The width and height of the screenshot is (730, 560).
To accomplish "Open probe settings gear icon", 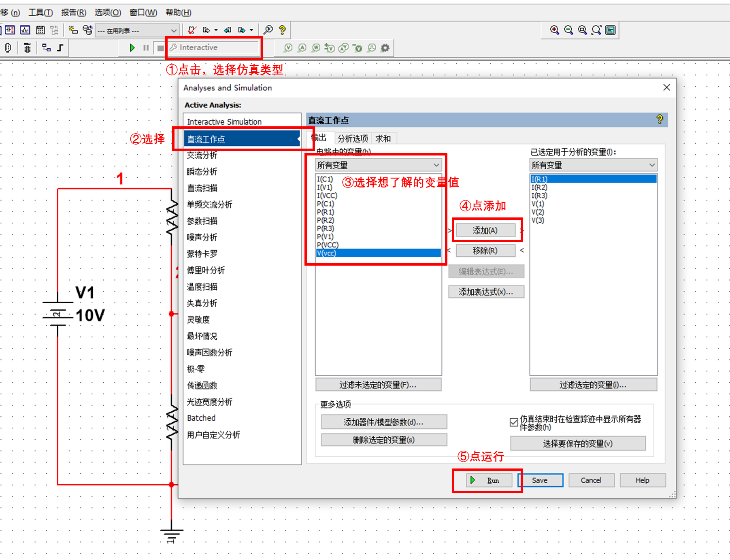I will click(385, 48).
